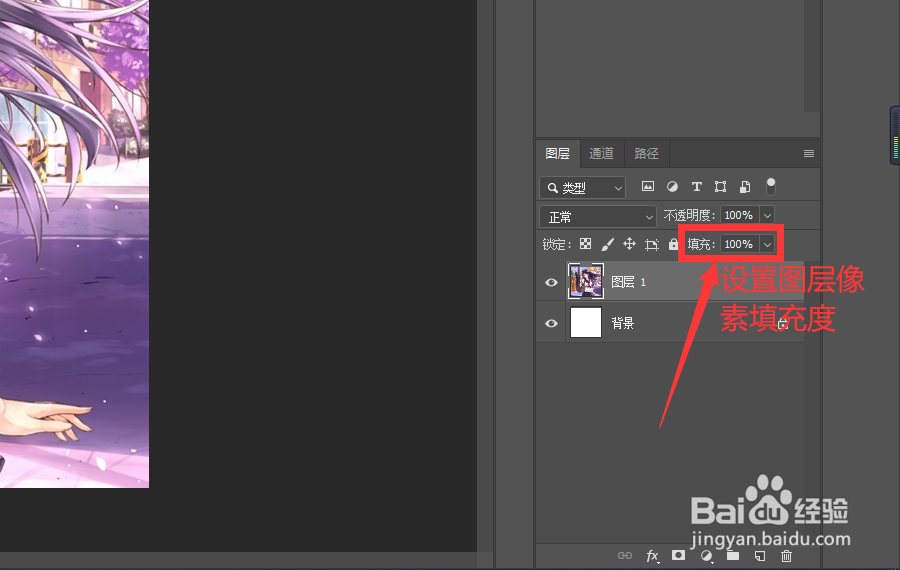
Task: Click the 不透明度 100% value field
Action: tap(740, 215)
